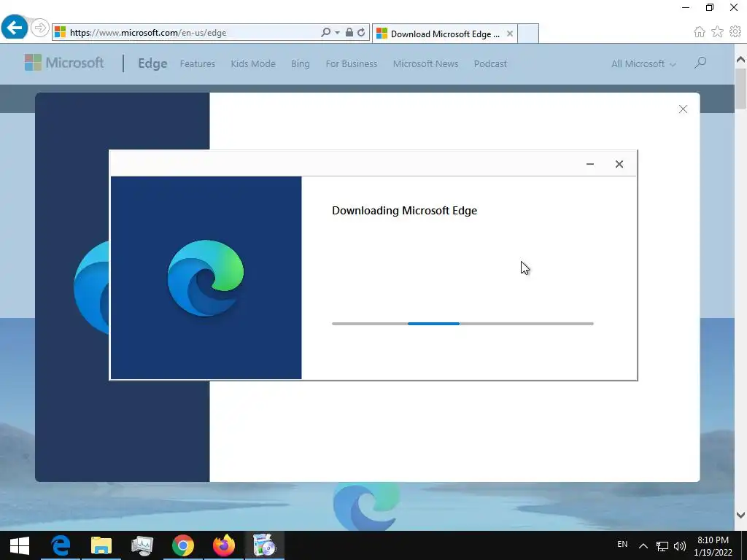747x560 pixels.
Task: Click the Microsoft logo on webpage
Action: coord(64,63)
